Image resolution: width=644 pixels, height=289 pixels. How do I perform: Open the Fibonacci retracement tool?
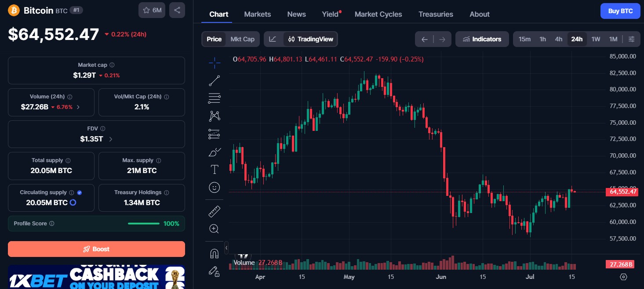215,98
